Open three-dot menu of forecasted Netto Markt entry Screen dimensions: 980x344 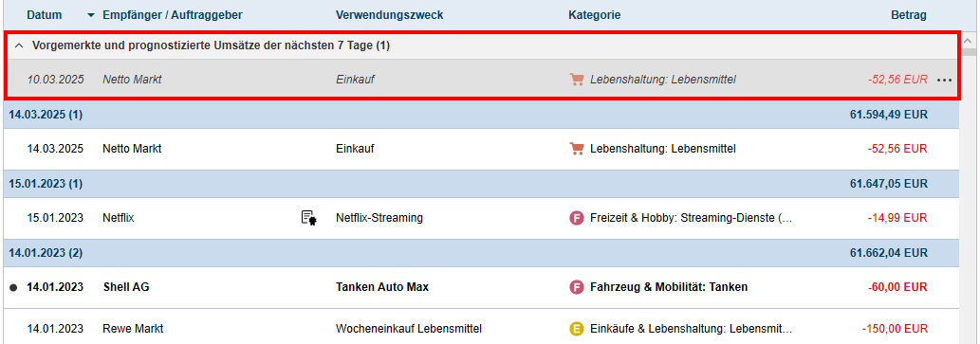coord(944,80)
